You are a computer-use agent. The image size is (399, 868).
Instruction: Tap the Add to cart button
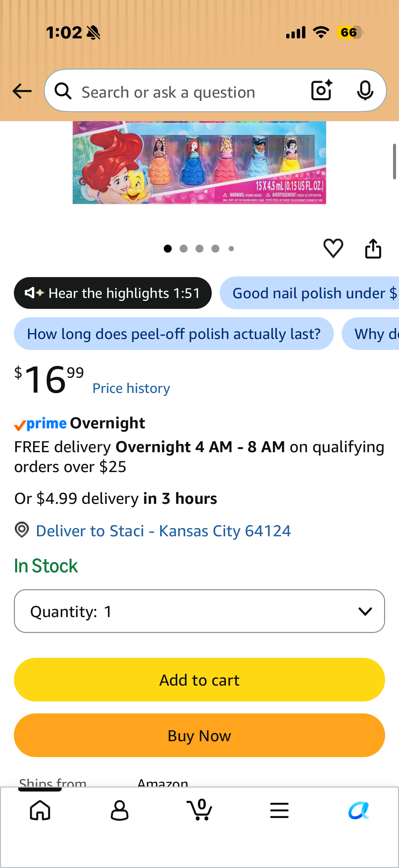click(199, 680)
